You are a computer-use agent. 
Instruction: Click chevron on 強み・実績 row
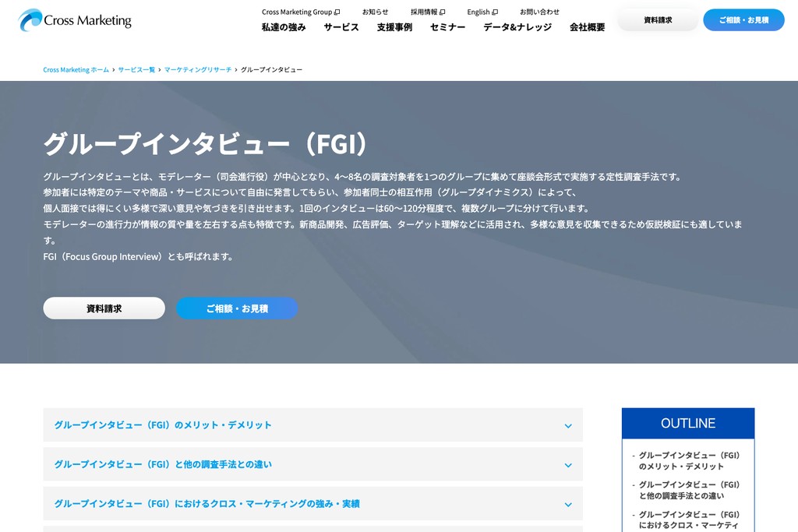pos(568,505)
